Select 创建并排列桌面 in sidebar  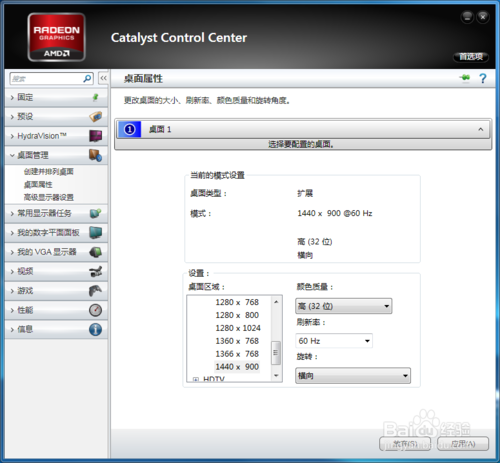[x=49, y=172]
